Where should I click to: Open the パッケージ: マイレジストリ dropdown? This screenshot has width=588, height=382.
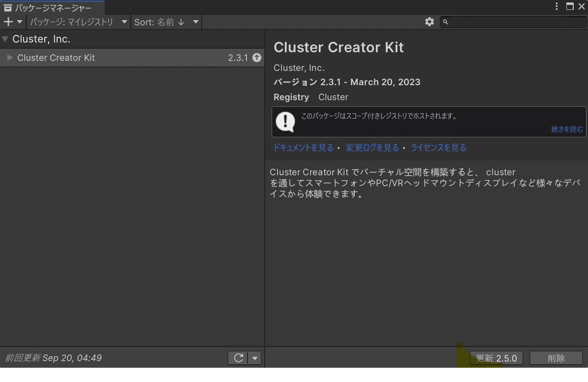pos(78,22)
